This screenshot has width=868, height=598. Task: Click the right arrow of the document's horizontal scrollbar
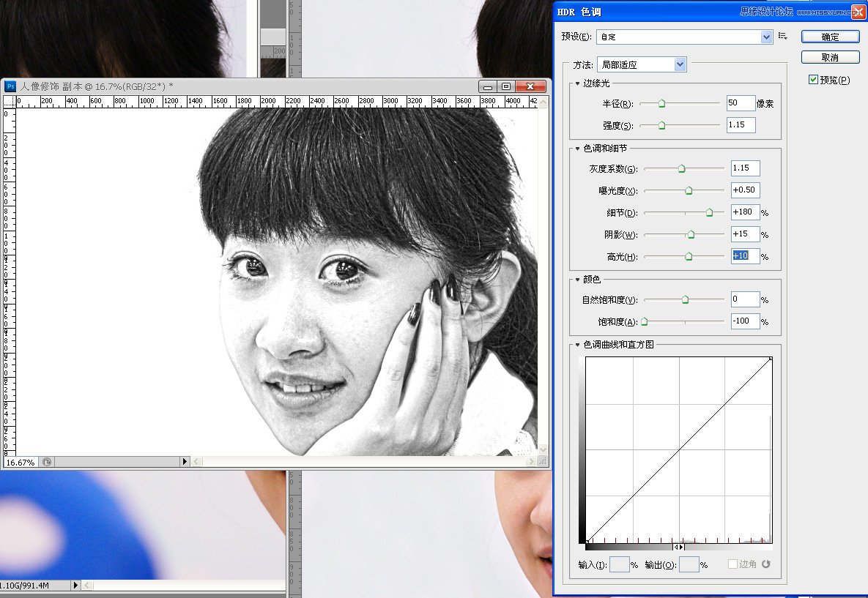click(533, 462)
